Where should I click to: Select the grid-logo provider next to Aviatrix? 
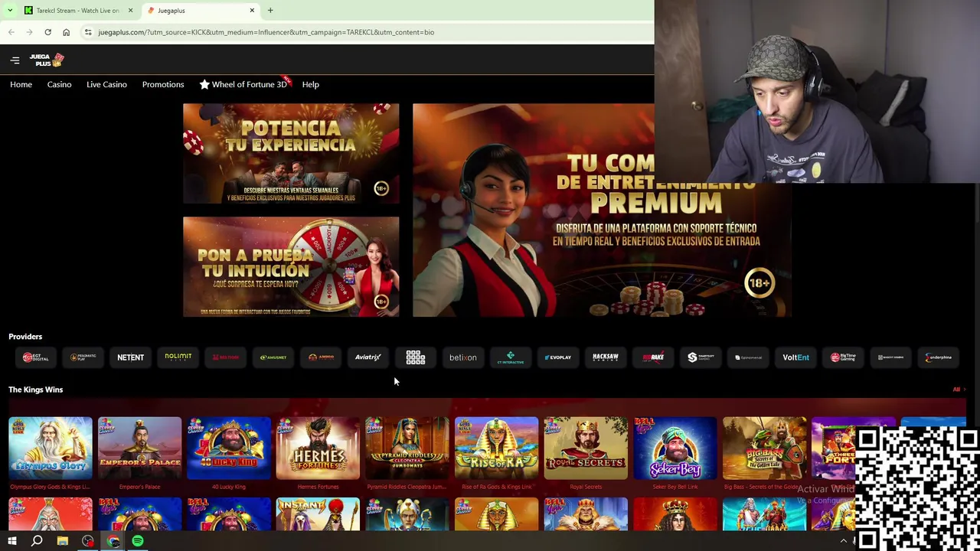[415, 357]
